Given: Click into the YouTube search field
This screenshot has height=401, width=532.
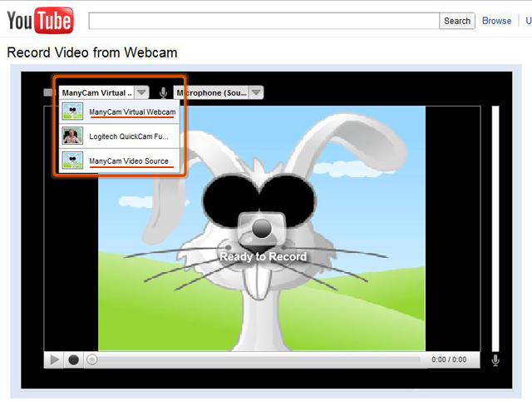Looking at the screenshot, I should [264, 21].
